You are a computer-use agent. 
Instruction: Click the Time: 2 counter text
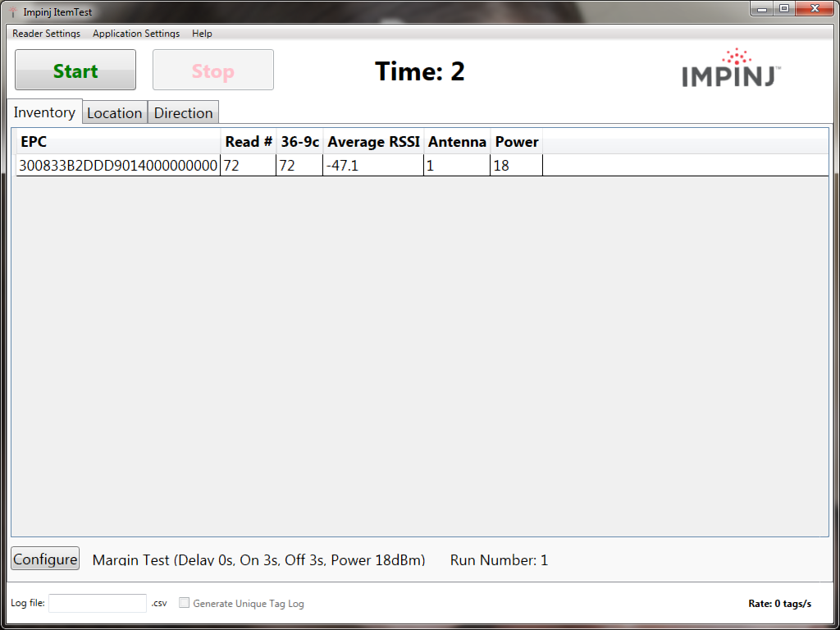419,71
